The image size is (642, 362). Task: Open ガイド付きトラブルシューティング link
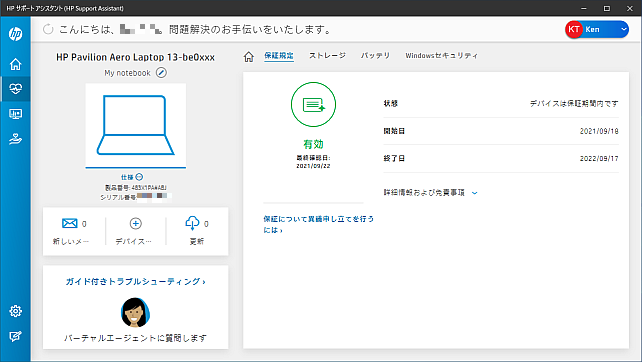(136, 281)
